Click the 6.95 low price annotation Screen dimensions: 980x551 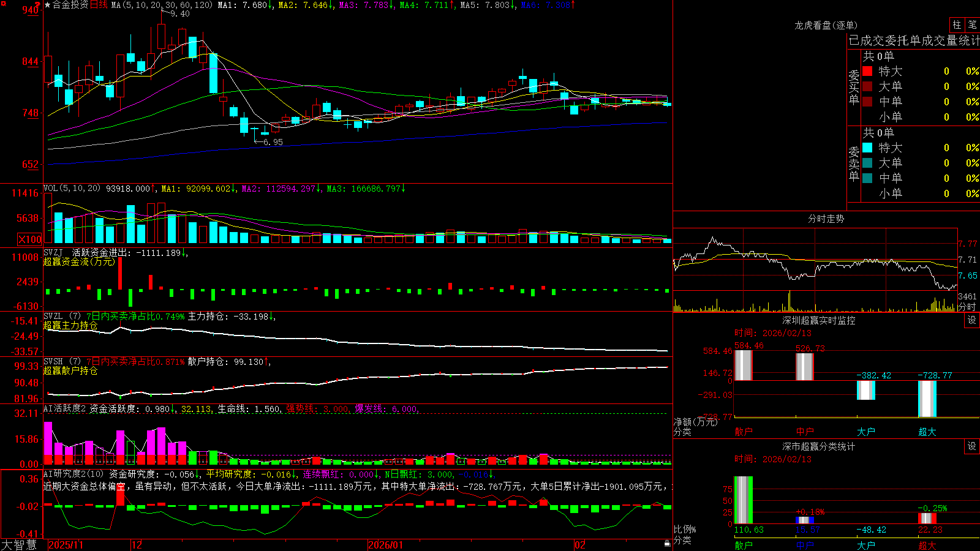pos(273,142)
